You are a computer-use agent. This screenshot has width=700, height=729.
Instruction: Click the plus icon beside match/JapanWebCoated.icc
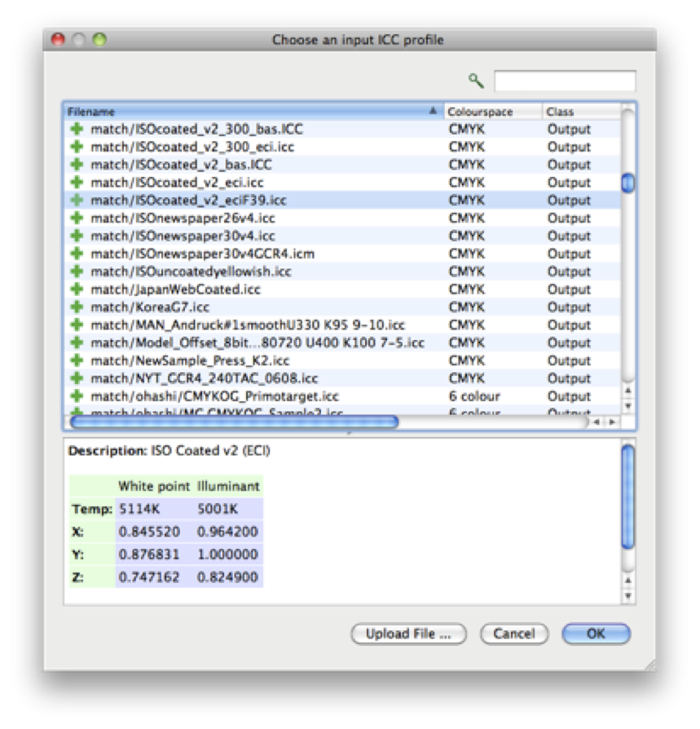(x=76, y=289)
